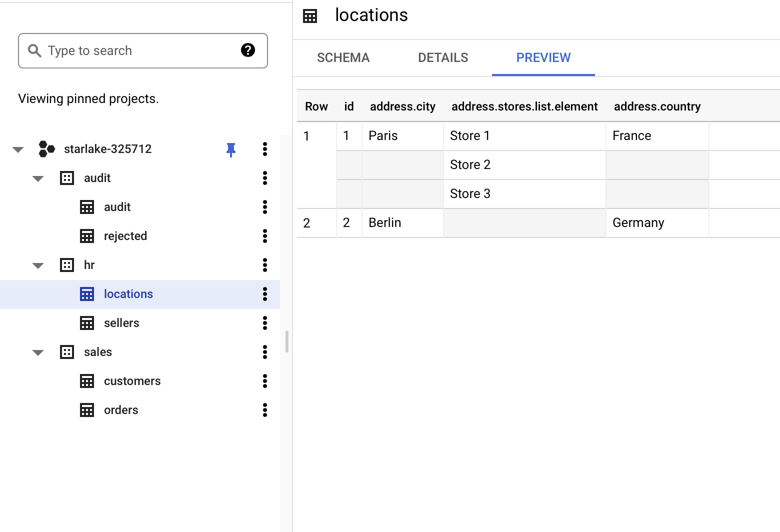Screen dimensions: 780x532
Task: Click the sales dataset icon
Action: point(67,352)
